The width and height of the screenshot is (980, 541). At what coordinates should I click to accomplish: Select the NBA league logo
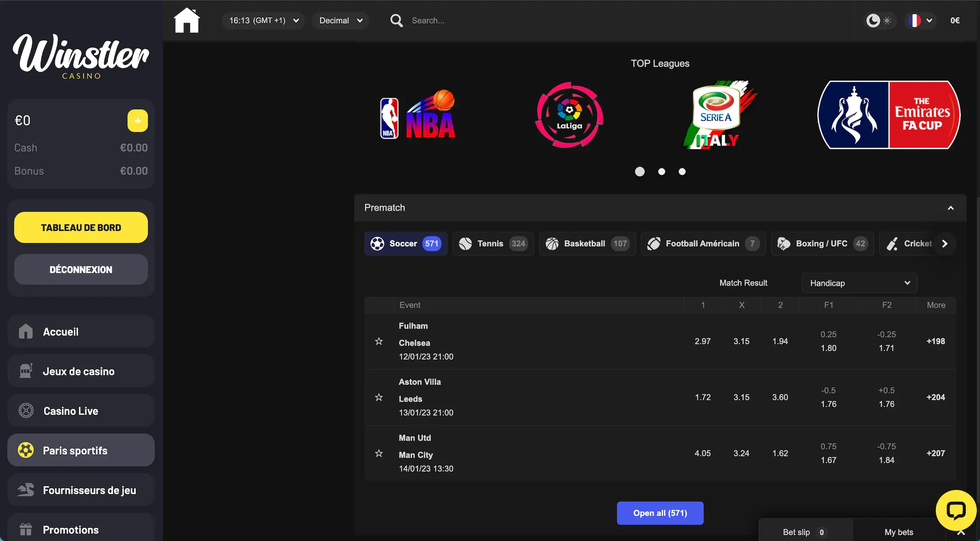point(417,115)
